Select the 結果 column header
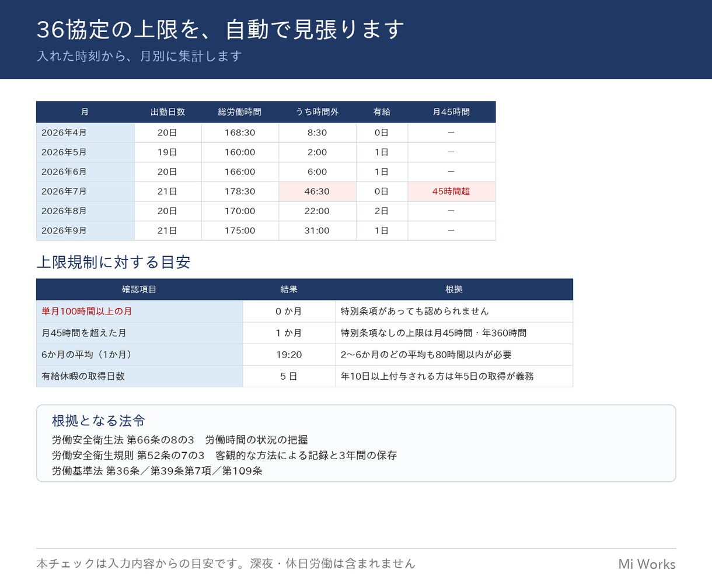 point(289,289)
